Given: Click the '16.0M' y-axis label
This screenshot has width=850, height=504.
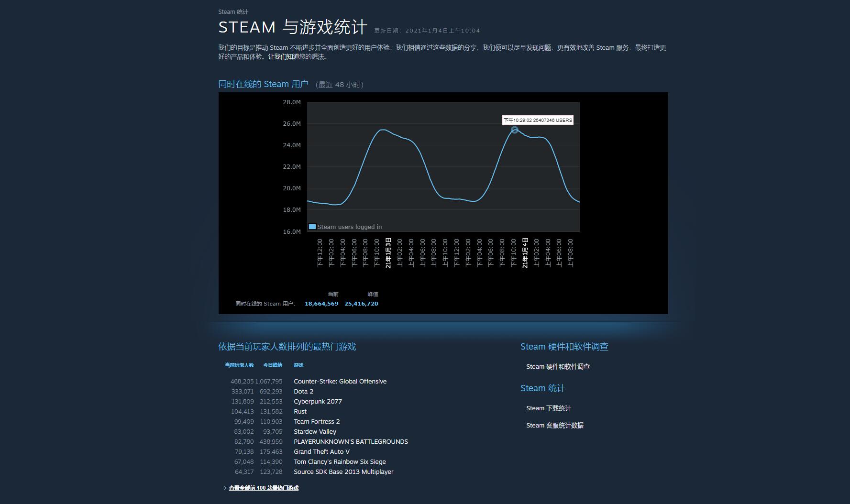Looking at the screenshot, I should coord(292,231).
